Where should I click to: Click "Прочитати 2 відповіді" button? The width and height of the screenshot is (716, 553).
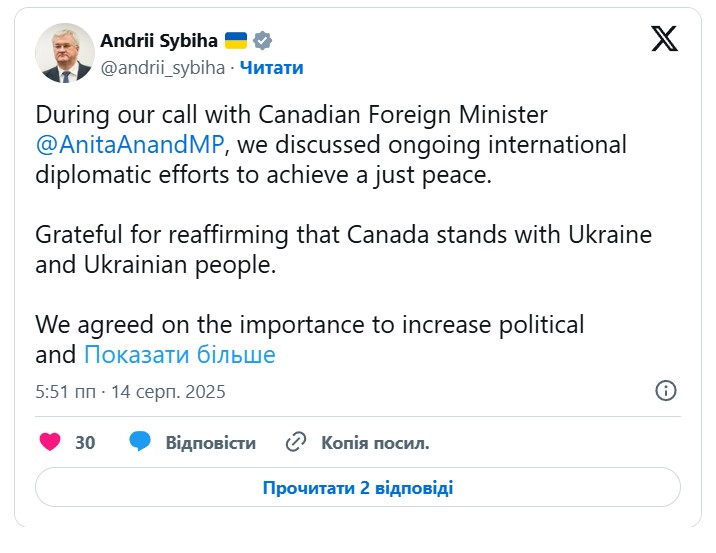pyautogui.click(x=357, y=488)
